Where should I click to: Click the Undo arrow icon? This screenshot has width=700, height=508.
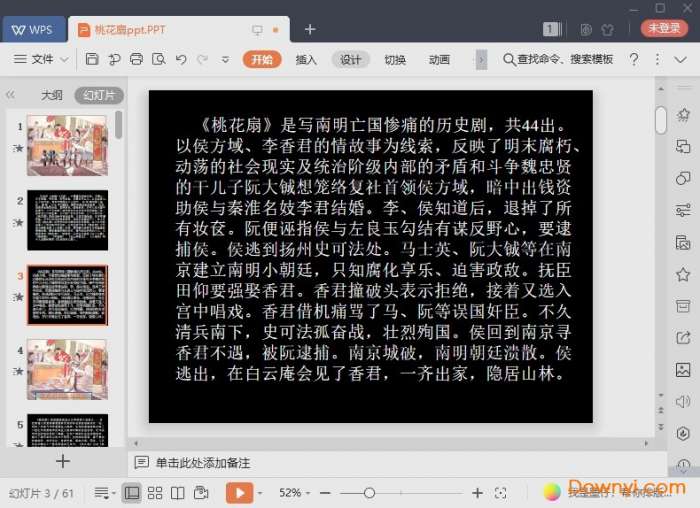click(181, 59)
